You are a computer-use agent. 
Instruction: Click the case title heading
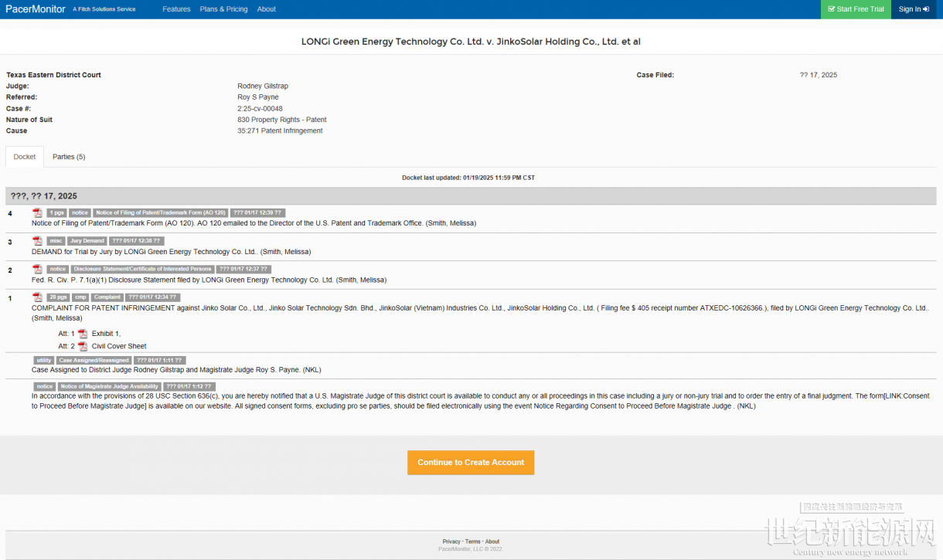(471, 42)
